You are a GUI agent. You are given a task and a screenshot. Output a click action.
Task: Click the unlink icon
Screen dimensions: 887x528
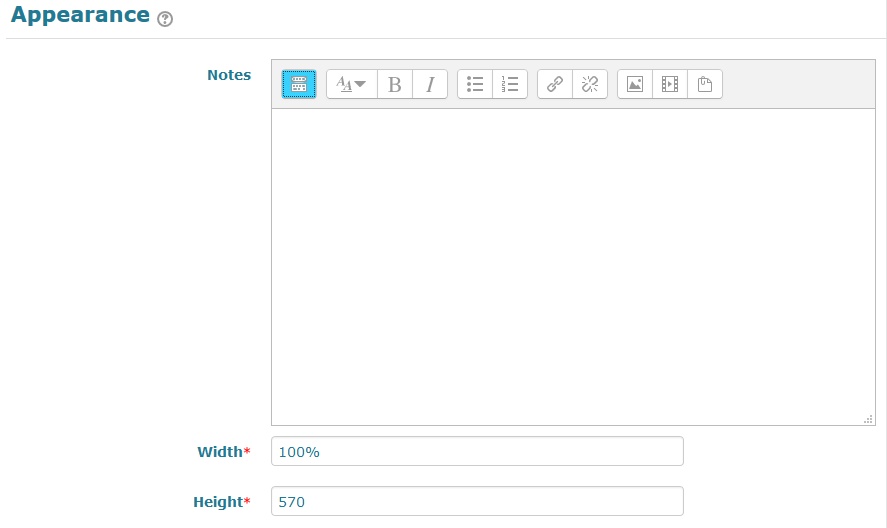(x=590, y=85)
